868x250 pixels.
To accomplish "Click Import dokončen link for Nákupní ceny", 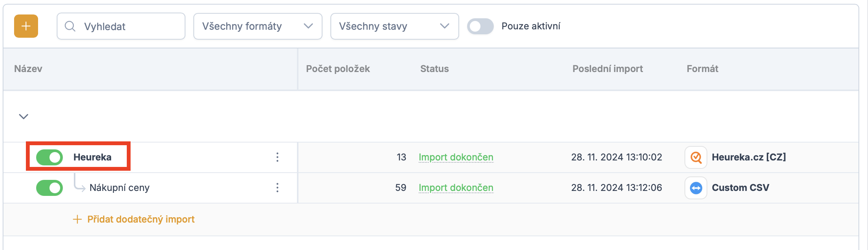I will tap(456, 187).
